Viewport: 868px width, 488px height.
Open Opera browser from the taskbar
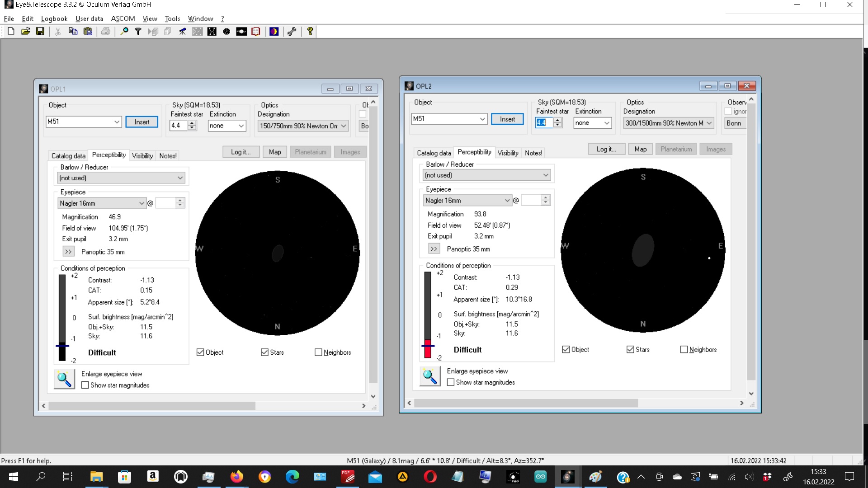(x=430, y=477)
